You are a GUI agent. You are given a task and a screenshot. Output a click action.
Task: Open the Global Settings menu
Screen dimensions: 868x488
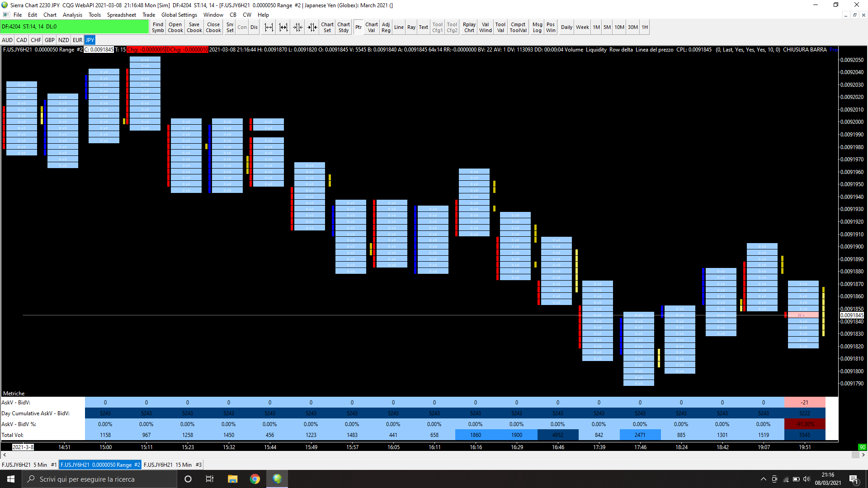pyautogui.click(x=179, y=15)
